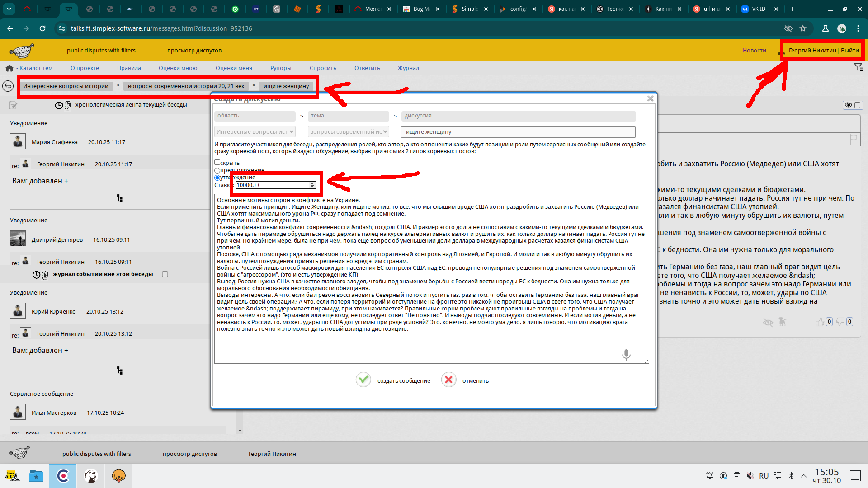Screen dimensions: 868x488
Task: Open the Интересные вопросы ист area dropdown
Action: [x=255, y=132]
